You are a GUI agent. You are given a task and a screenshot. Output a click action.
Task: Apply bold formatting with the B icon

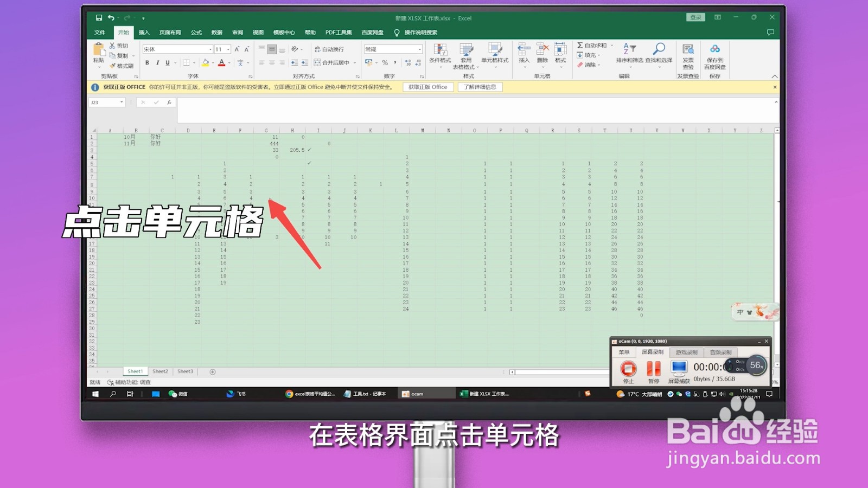point(146,62)
